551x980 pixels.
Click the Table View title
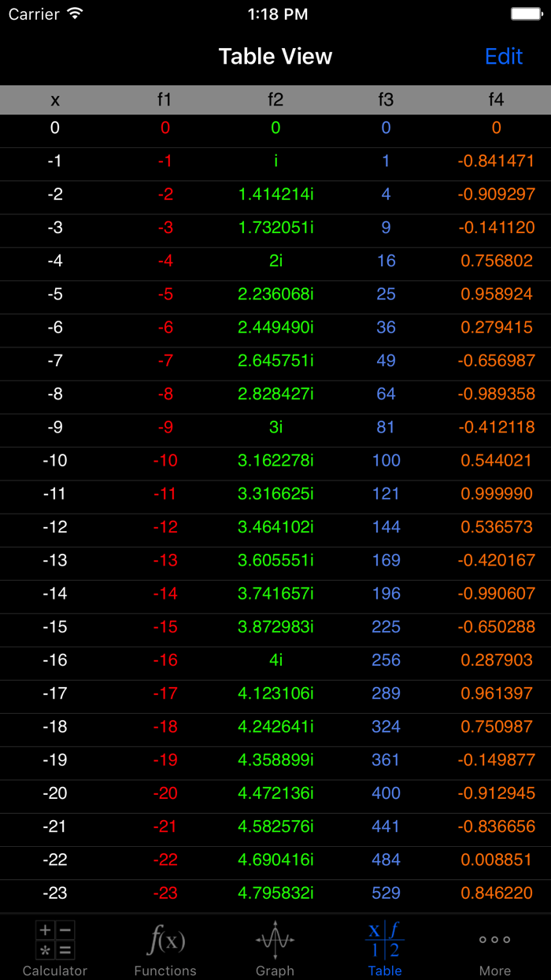[275, 57]
